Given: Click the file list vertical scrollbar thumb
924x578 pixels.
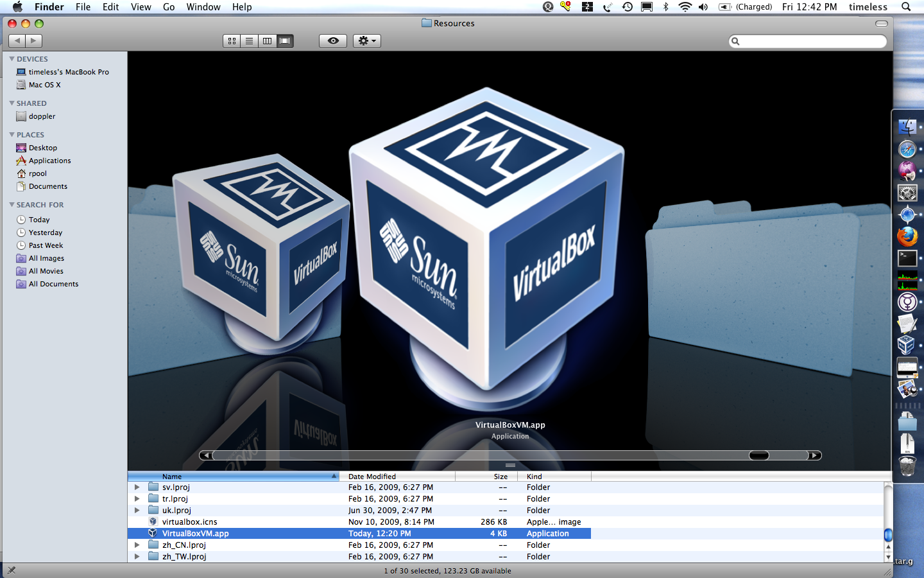Looking at the screenshot, I should 888,534.
